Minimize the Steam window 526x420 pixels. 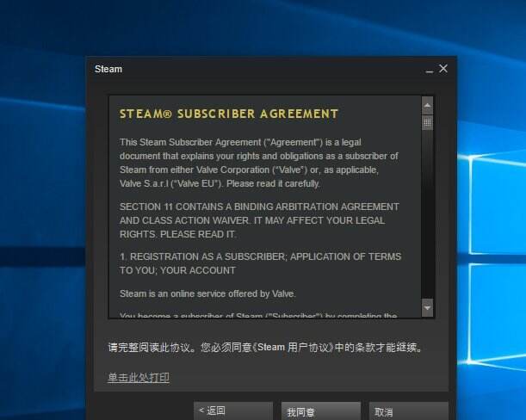tap(429, 70)
